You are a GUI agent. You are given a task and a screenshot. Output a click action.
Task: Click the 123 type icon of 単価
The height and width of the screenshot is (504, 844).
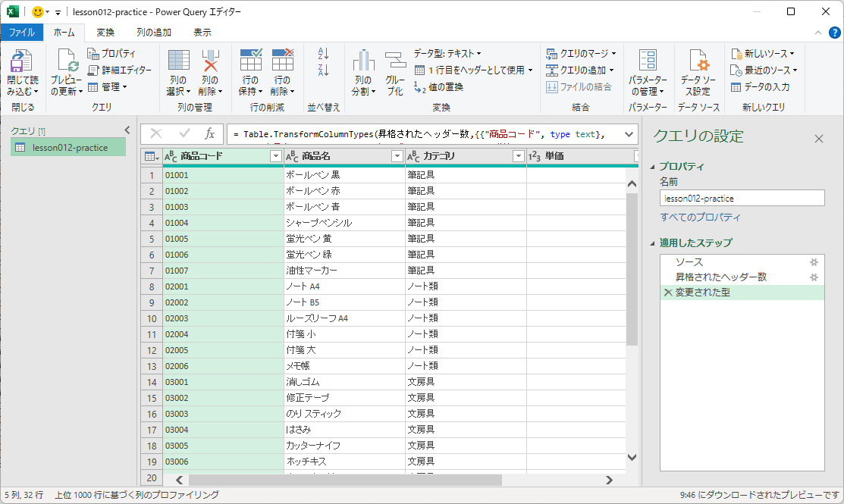535,157
